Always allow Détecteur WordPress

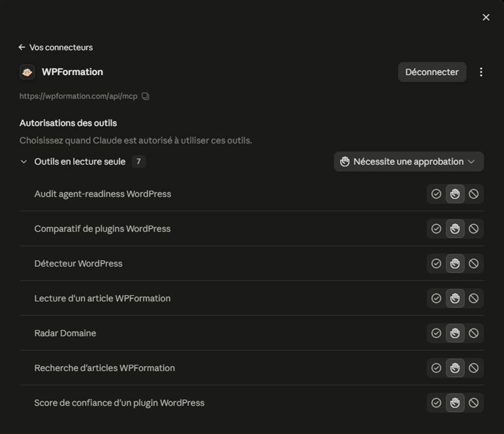[x=436, y=264]
